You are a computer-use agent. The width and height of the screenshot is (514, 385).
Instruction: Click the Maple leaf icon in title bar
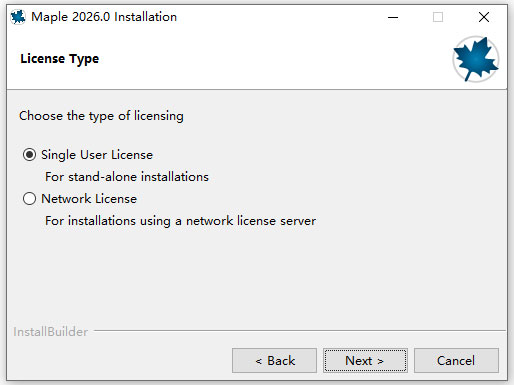(x=18, y=17)
